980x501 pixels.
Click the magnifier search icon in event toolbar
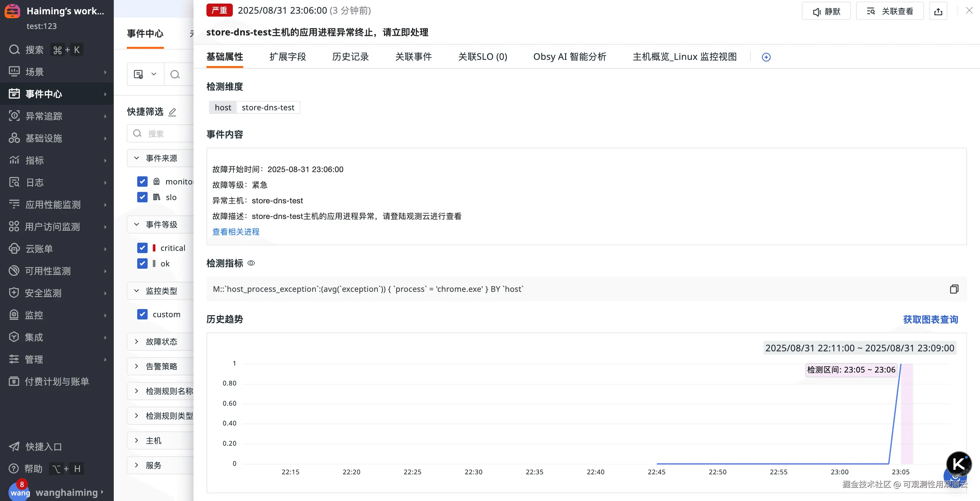[175, 74]
